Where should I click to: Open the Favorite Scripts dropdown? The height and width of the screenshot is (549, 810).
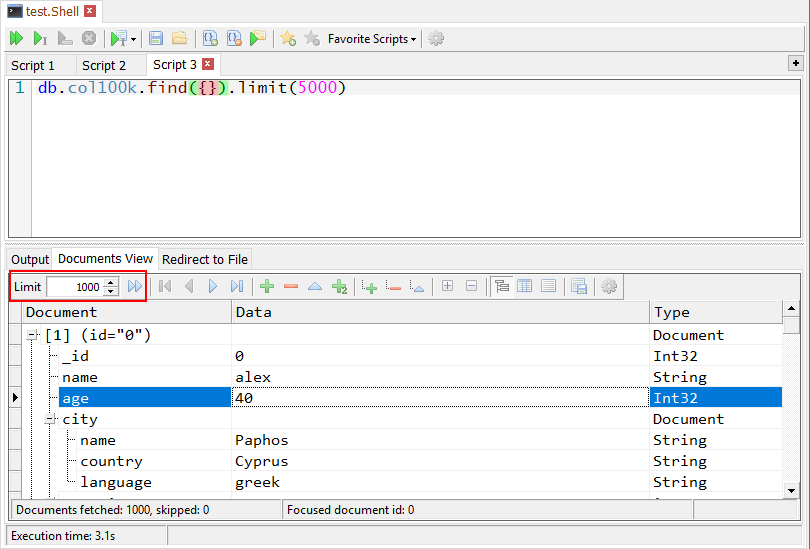pos(372,39)
